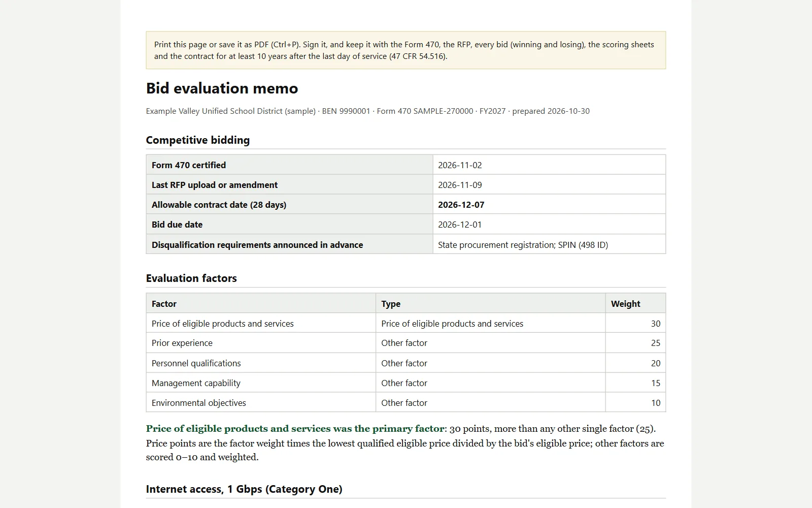
Task: Click the weight value 10 in the table
Action: [x=656, y=403]
